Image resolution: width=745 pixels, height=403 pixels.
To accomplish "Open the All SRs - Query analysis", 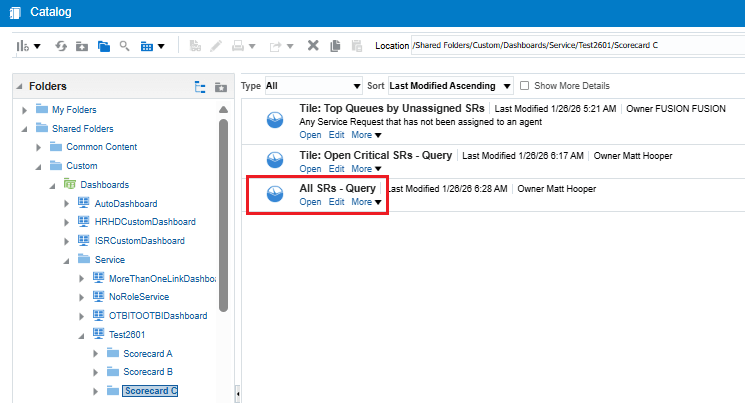I will [310, 202].
